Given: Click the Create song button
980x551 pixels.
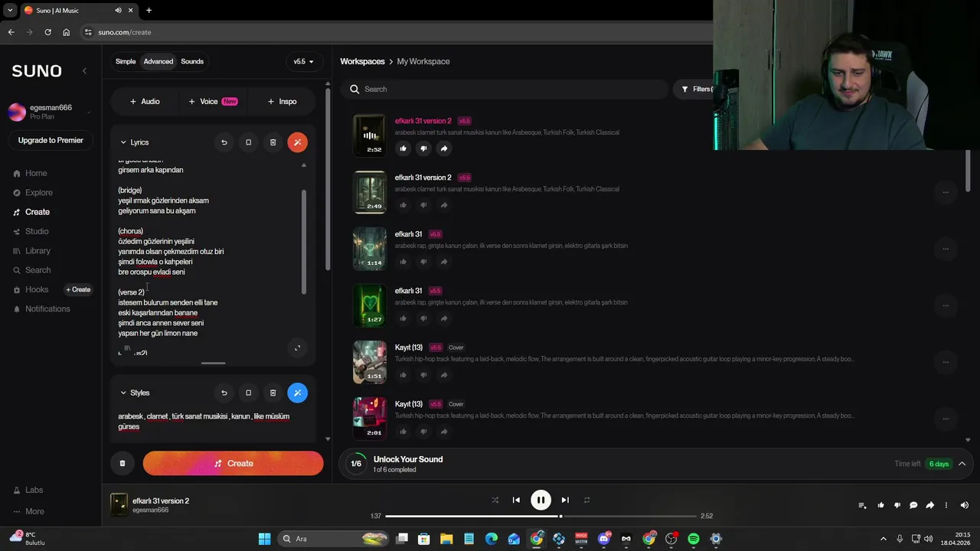Looking at the screenshot, I should click(x=233, y=463).
